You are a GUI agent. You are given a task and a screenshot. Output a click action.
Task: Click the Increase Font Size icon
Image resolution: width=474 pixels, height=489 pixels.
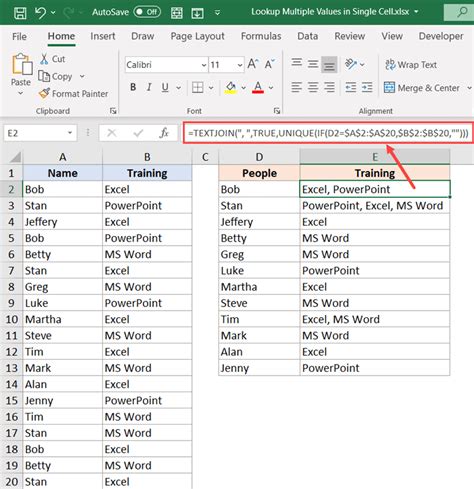coord(253,64)
